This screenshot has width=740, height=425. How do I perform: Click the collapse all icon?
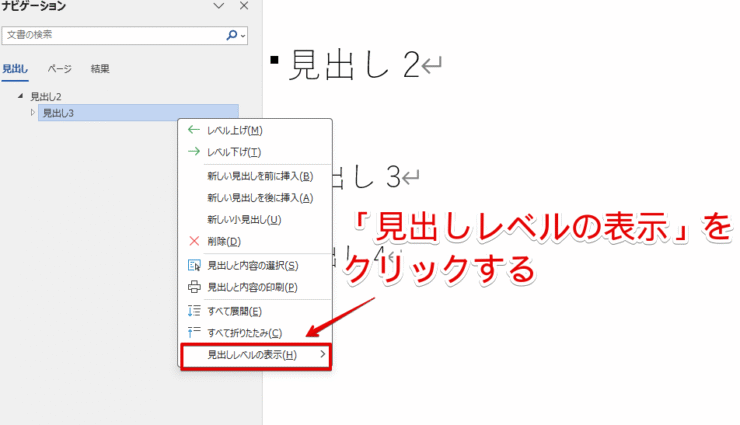click(194, 333)
